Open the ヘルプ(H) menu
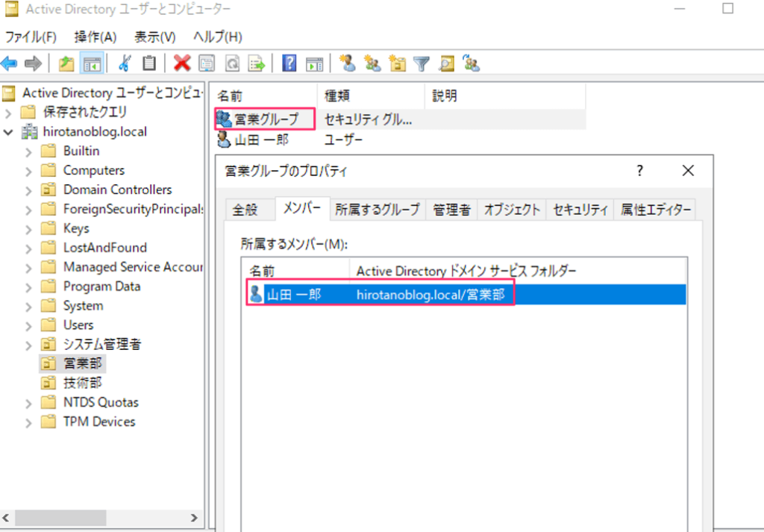764x532 pixels. click(x=218, y=37)
